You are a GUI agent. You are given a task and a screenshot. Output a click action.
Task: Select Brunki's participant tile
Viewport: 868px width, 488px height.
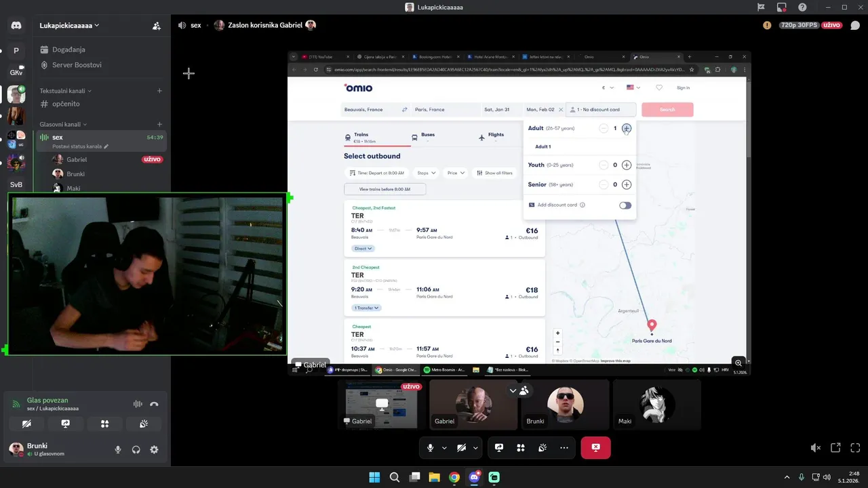565,404
